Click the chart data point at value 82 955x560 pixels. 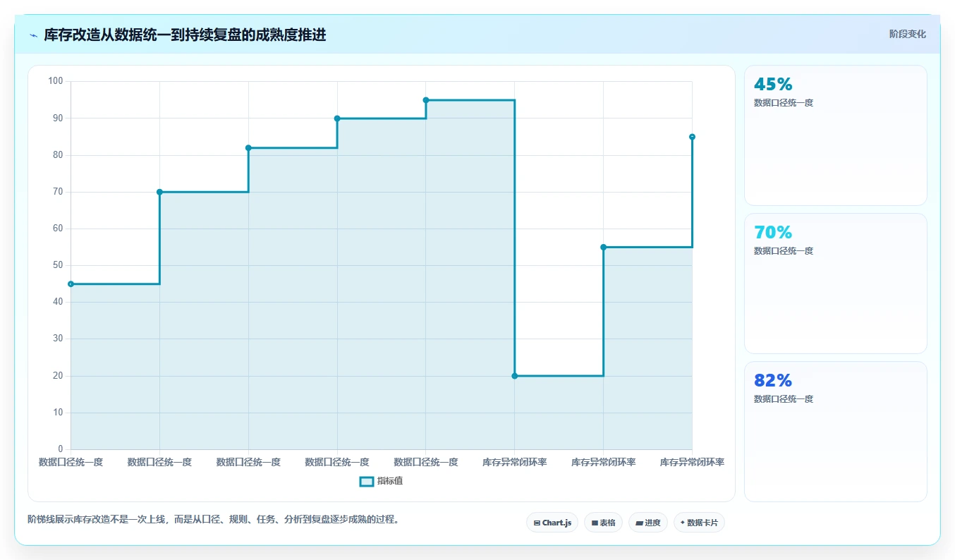tap(248, 147)
